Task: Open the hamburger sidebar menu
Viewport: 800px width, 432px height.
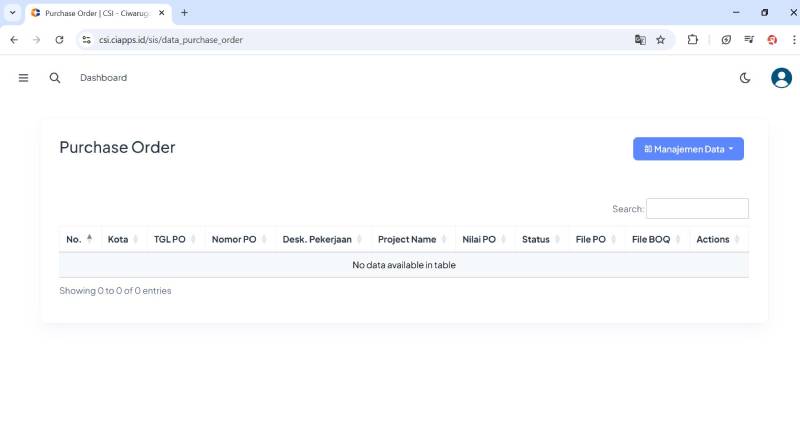Action: click(x=23, y=78)
